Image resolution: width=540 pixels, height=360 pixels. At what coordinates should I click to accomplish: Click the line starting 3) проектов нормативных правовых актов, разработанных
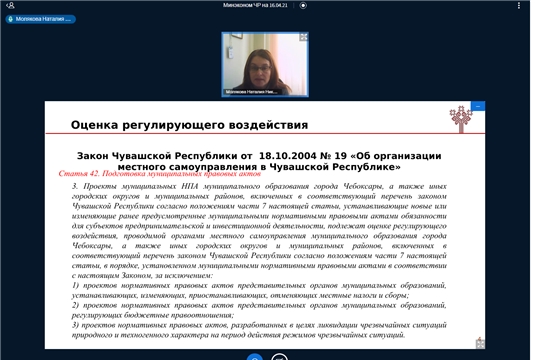259,325
